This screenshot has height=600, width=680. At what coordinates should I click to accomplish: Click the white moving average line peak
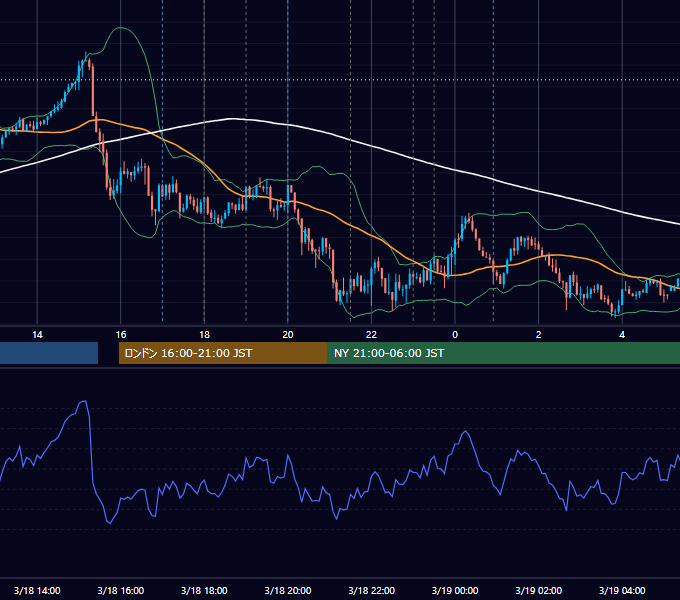(233, 118)
